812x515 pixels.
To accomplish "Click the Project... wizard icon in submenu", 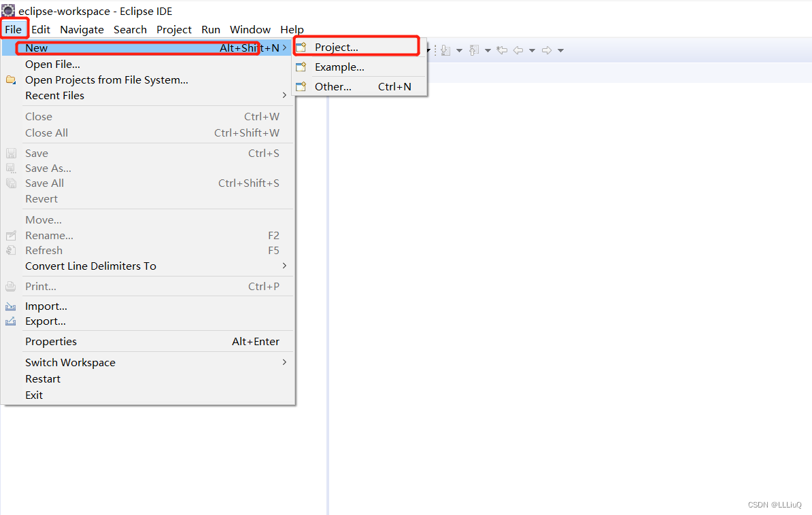I will click(301, 47).
